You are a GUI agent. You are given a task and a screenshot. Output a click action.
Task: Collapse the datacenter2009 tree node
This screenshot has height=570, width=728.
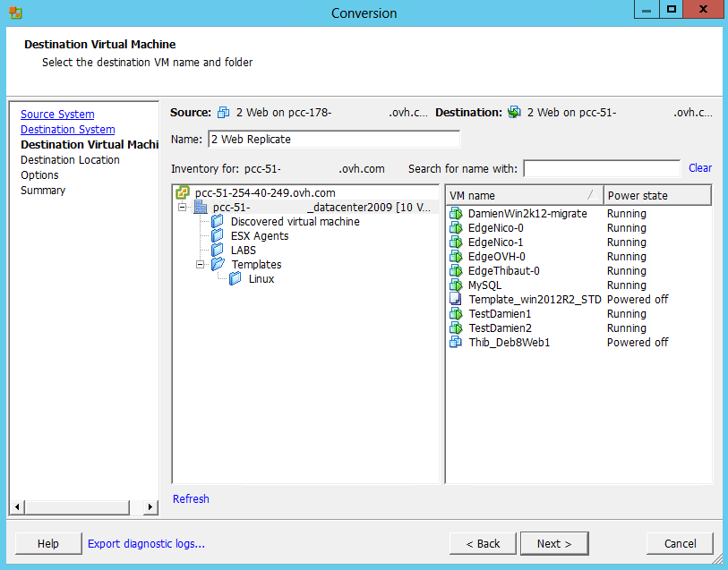183,207
